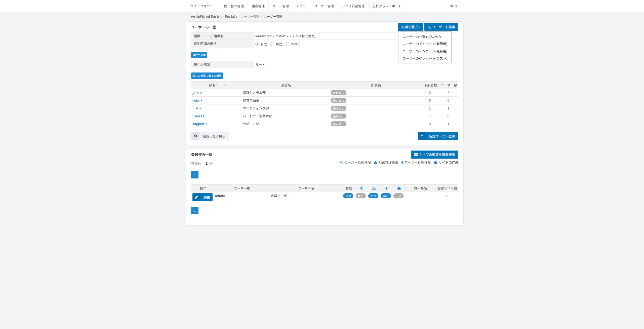Click the なし badge for admin
Screen dimensions: 644x329
(x=361, y=196)
